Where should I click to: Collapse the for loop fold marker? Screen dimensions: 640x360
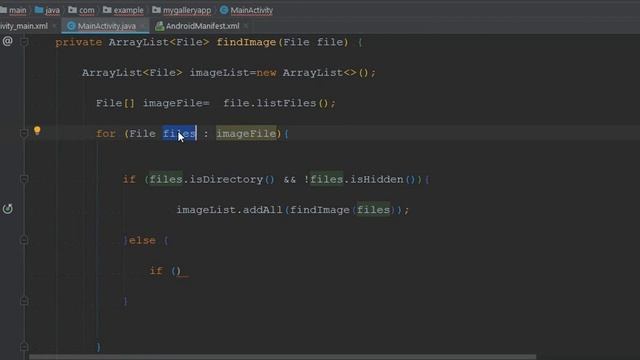coord(24,133)
